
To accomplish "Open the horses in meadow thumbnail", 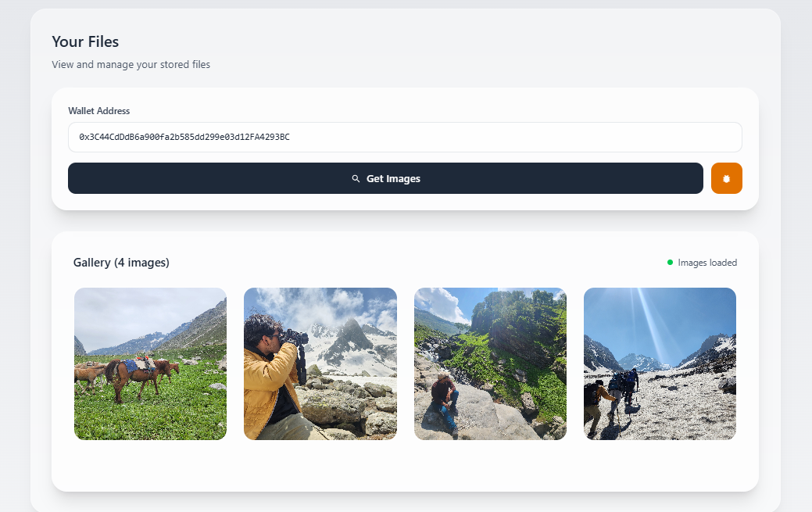I will 150,363.
